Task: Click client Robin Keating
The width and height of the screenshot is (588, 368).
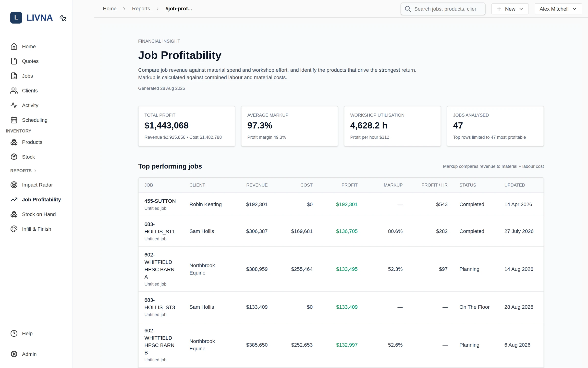Action: (x=205, y=204)
